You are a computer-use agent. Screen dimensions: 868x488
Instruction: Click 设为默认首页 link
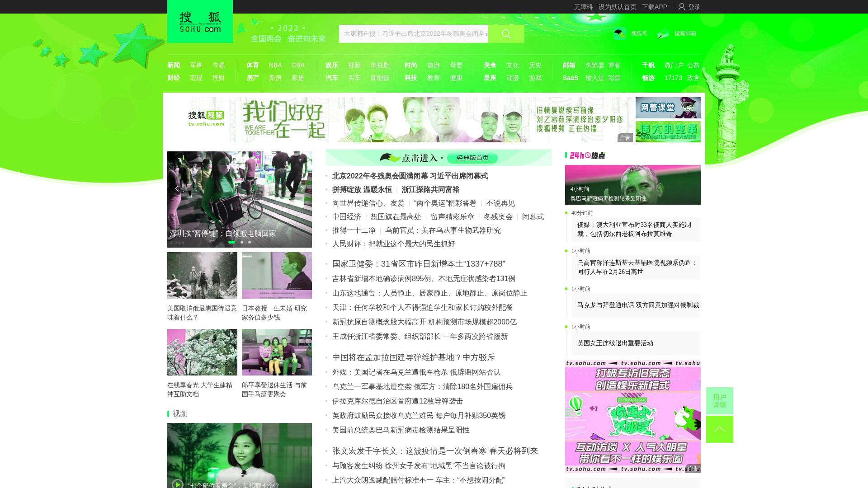[617, 7]
